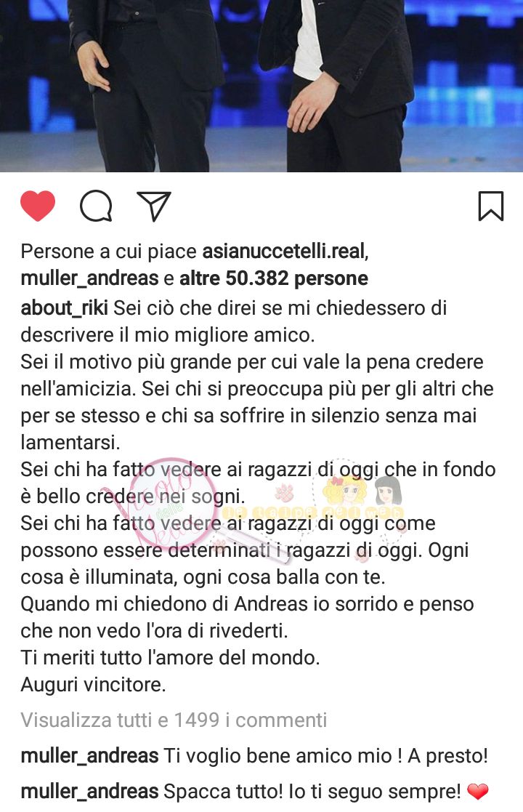The height and width of the screenshot is (812, 523).
Task: Open muller_andreas from the 'Ti voglio bene' comment
Action: tap(89, 756)
